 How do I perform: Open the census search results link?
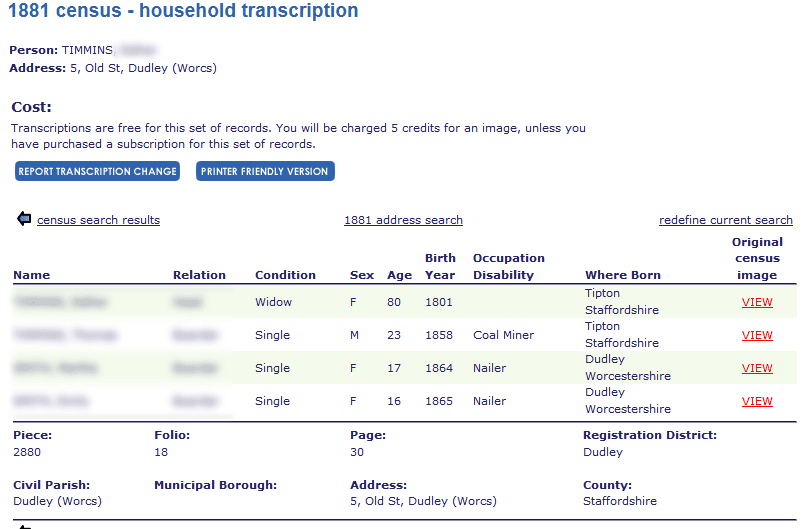[98, 220]
